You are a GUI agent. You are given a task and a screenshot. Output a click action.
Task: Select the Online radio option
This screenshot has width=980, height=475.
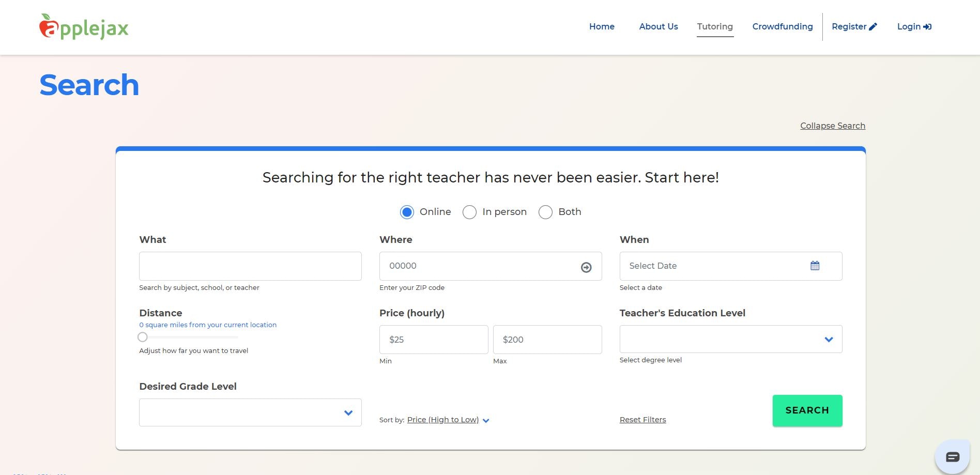pos(407,212)
